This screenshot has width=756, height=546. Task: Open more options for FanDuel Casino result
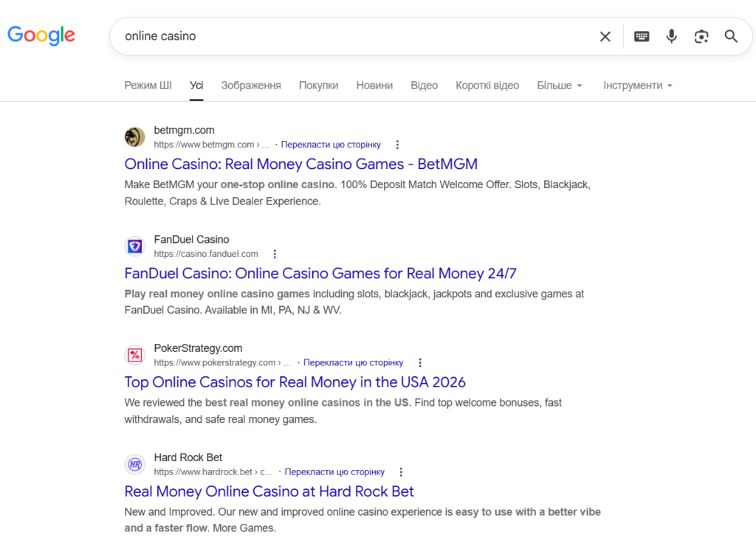275,254
